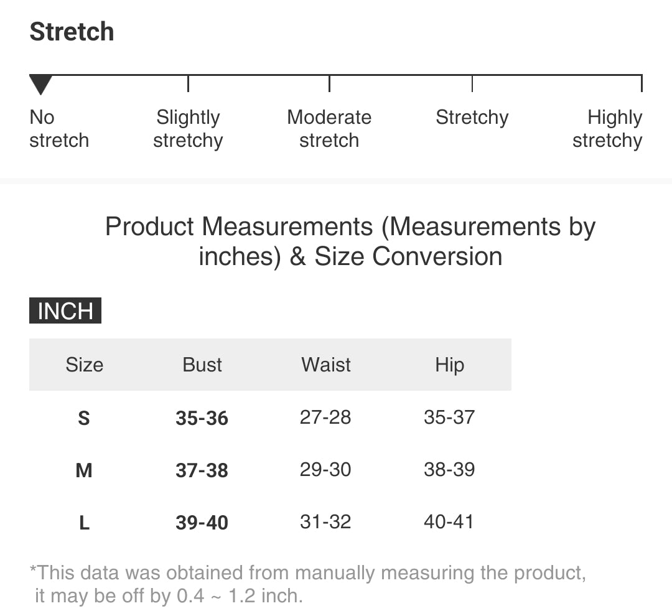The height and width of the screenshot is (616, 672).
Task: Click hip measurement 40-41 for size L
Action: point(449,521)
